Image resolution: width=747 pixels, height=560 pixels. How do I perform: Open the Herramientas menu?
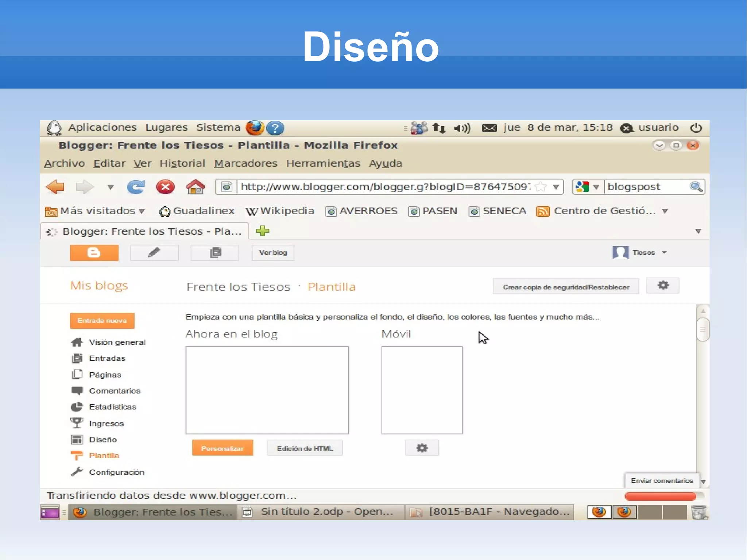[x=323, y=163]
